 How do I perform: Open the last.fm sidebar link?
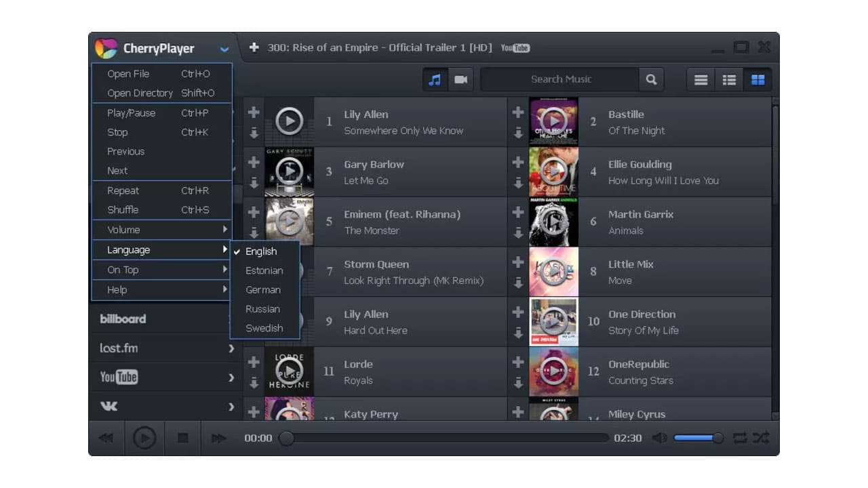(119, 348)
